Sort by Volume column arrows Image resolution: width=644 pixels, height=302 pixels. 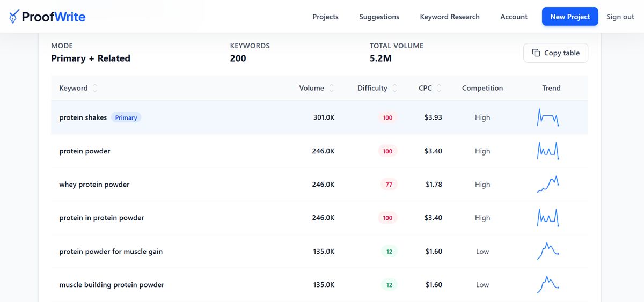331,88
